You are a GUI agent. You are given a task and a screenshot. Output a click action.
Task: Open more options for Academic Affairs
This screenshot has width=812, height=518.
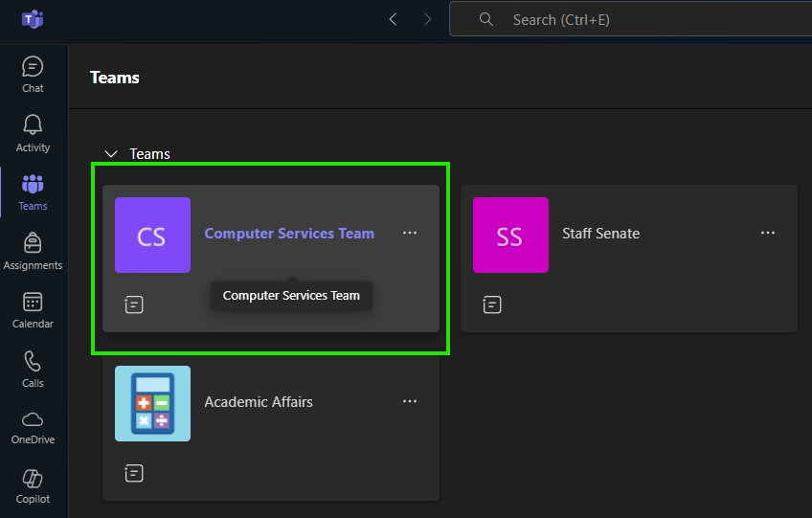coord(410,401)
